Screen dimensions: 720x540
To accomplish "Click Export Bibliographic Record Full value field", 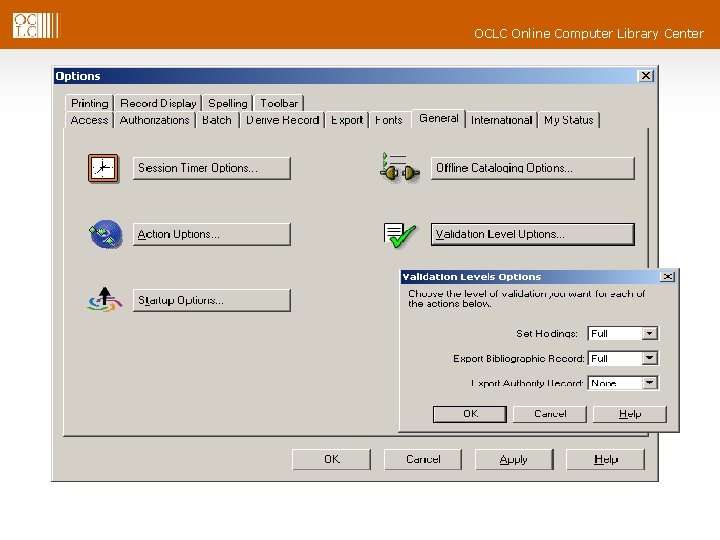I will (615, 358).
